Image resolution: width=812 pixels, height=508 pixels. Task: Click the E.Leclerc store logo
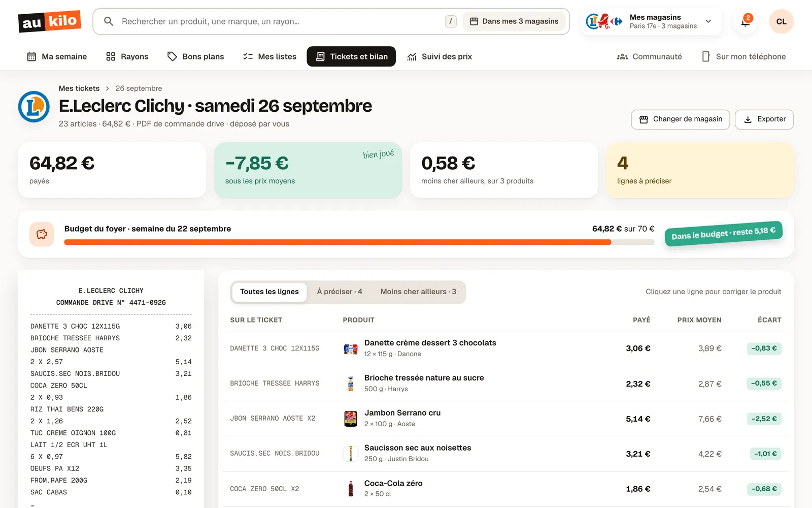tap(34, 107)
